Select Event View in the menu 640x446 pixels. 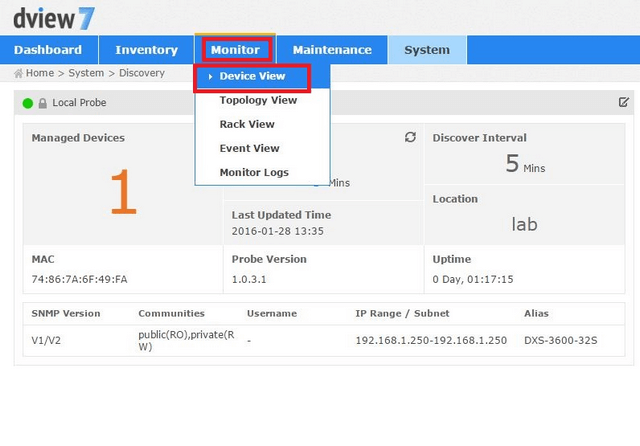(249, 148)
